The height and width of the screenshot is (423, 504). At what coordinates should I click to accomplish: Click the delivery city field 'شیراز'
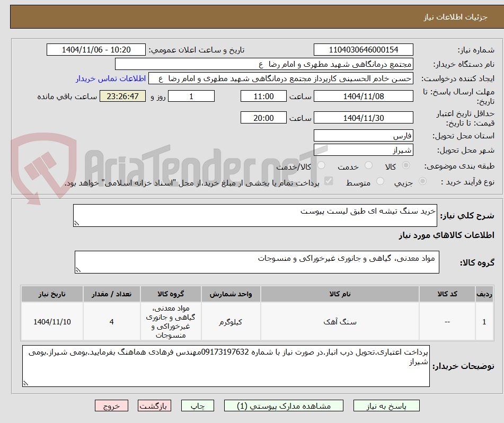point(363,150)
